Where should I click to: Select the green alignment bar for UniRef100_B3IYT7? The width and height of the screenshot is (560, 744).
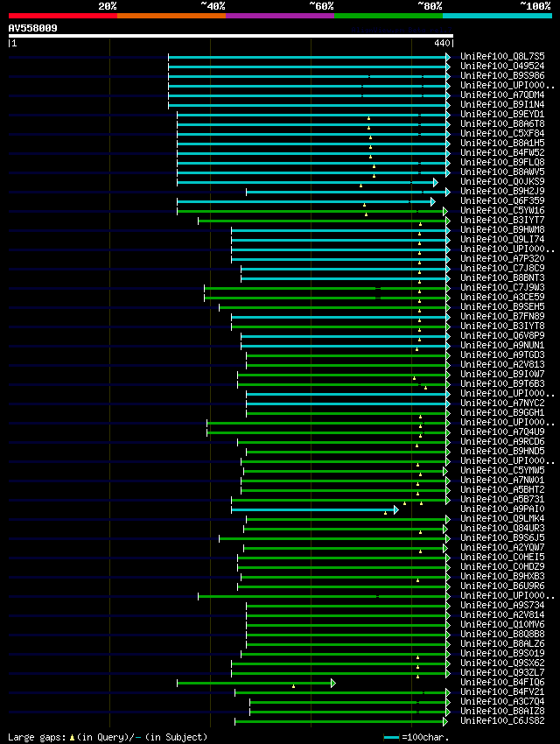pos(322,221)
